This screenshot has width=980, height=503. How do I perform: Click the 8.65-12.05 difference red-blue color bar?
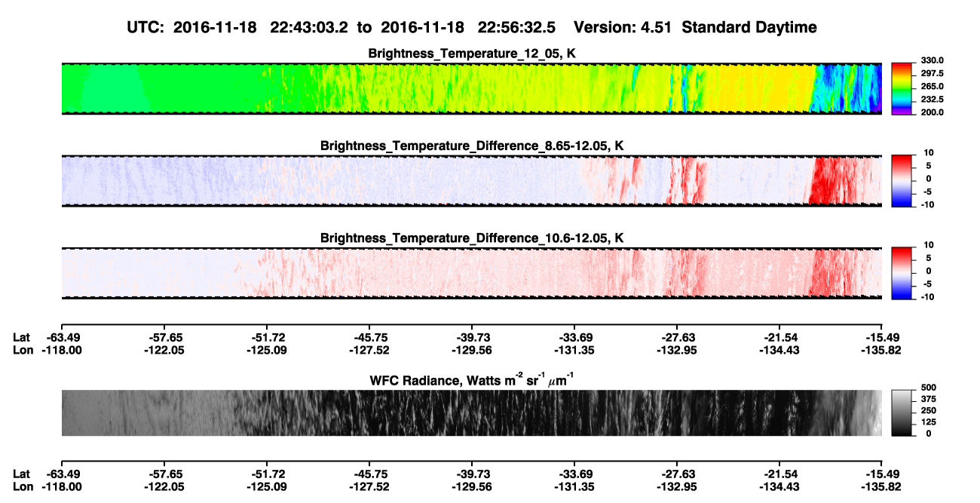point(902,179)
